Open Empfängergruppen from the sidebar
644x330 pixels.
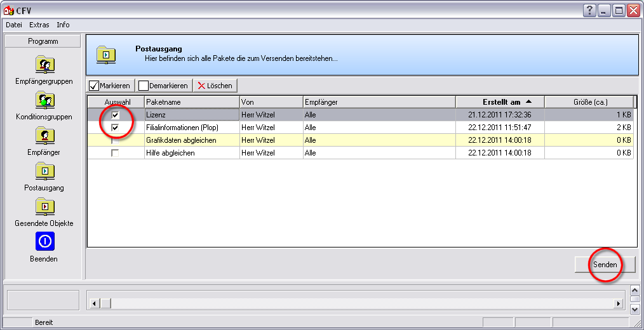(x=44, y=65)
